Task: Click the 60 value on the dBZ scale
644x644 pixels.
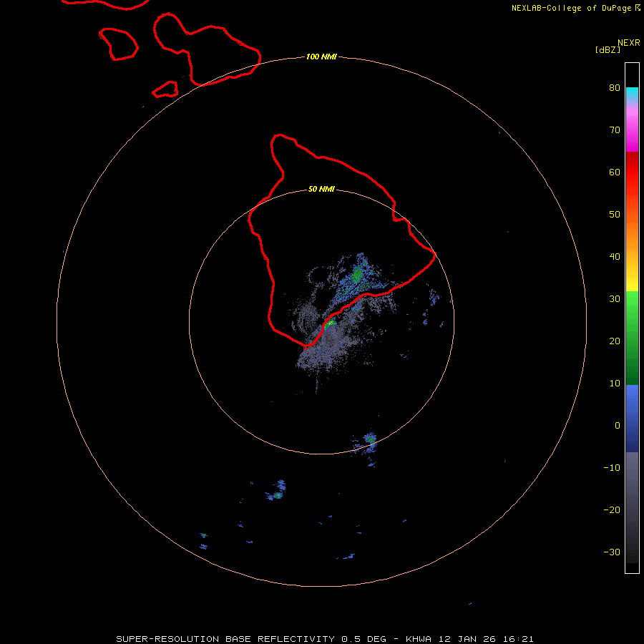Action: 615,172
